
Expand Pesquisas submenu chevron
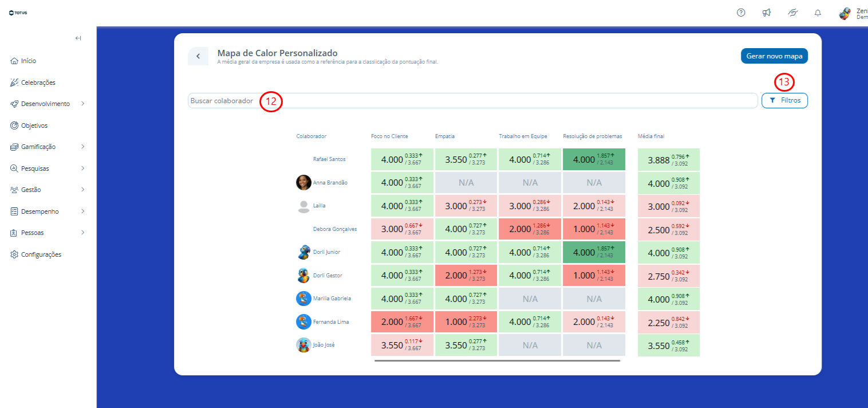83,168
